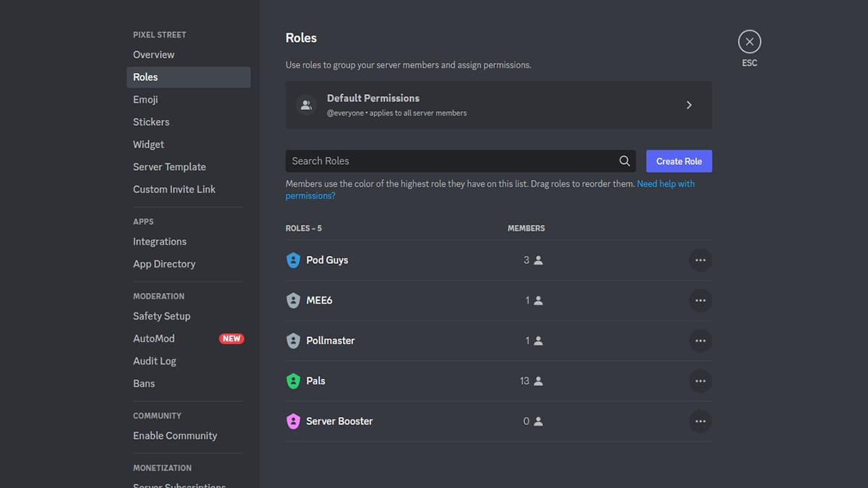Open the three-dot menu for Server Booster
Screen dimensions: 868x488
[x=699, y=421]
